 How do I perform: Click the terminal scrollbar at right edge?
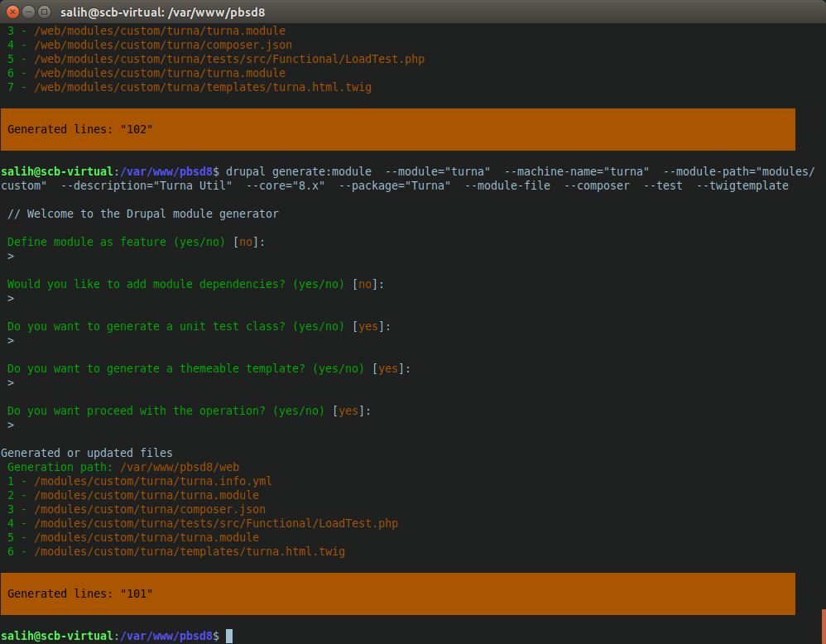coord(824,627)
